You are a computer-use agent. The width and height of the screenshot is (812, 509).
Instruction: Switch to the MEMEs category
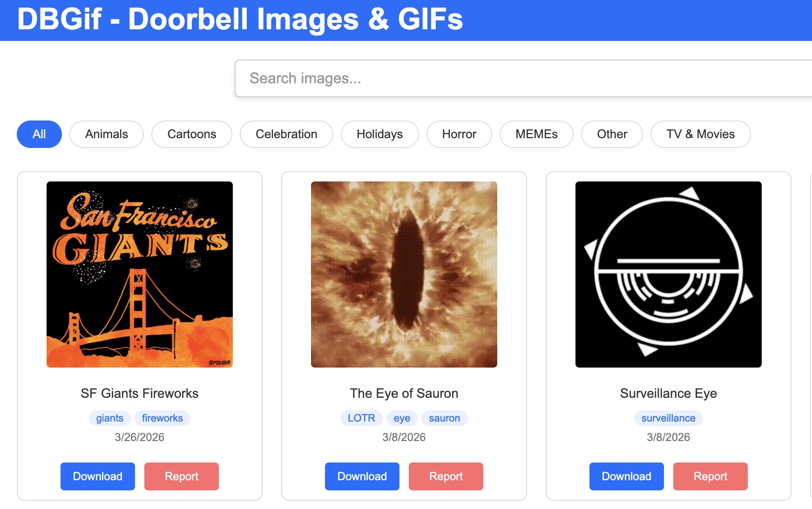(x=536, y=134)
